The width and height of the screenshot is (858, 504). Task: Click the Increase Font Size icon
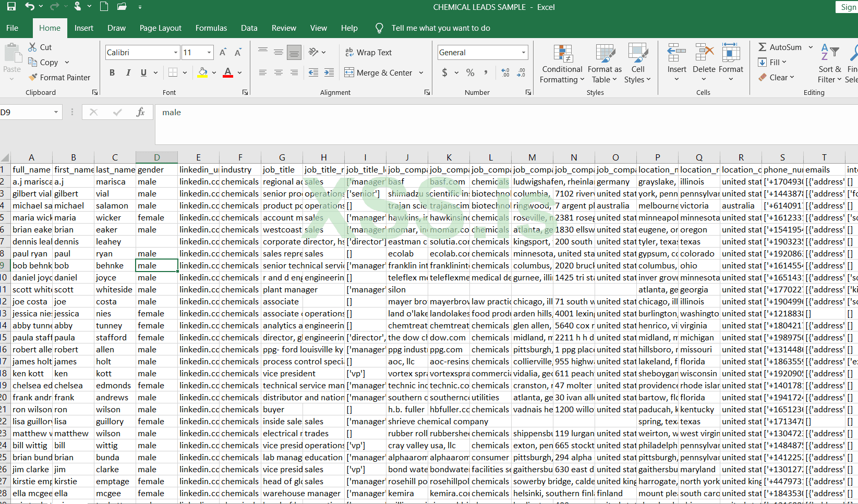pos(223,52)
